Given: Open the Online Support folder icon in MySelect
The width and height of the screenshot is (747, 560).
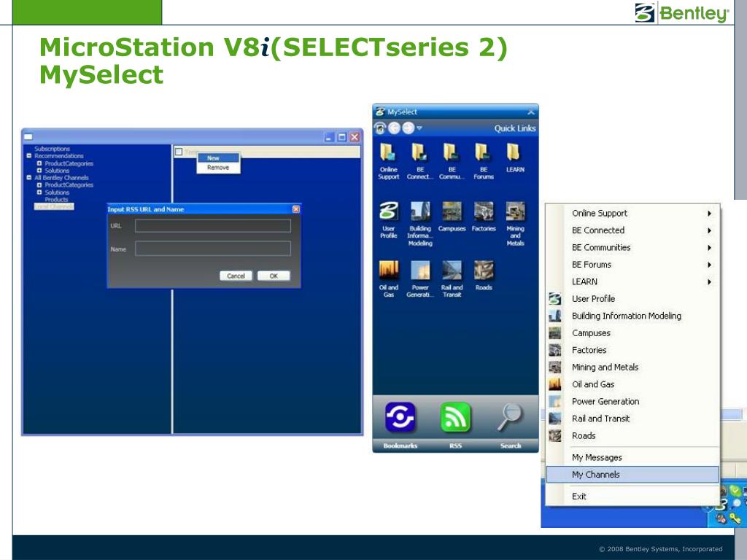Looking at the screenshot, I should click(x=388, y=153).
